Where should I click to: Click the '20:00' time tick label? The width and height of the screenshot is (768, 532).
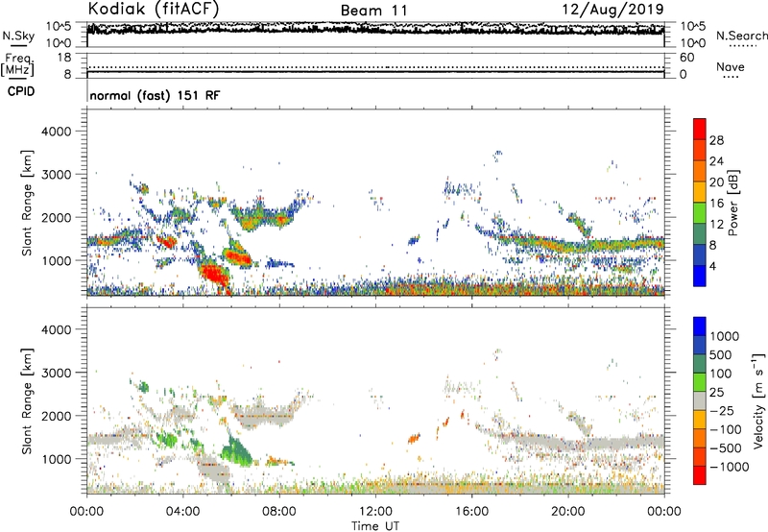[x=567, y=512]
